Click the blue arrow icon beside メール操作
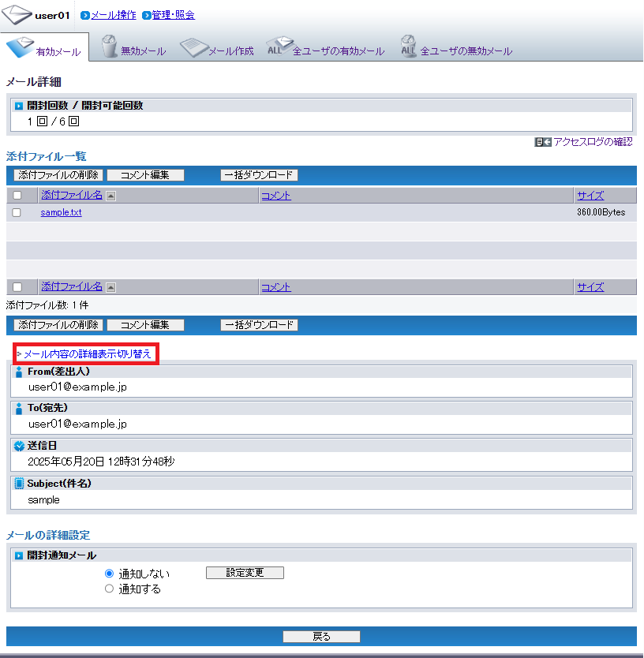Image resolution: width=644 pixels, height=658 pixels. [x=85, y=16]
